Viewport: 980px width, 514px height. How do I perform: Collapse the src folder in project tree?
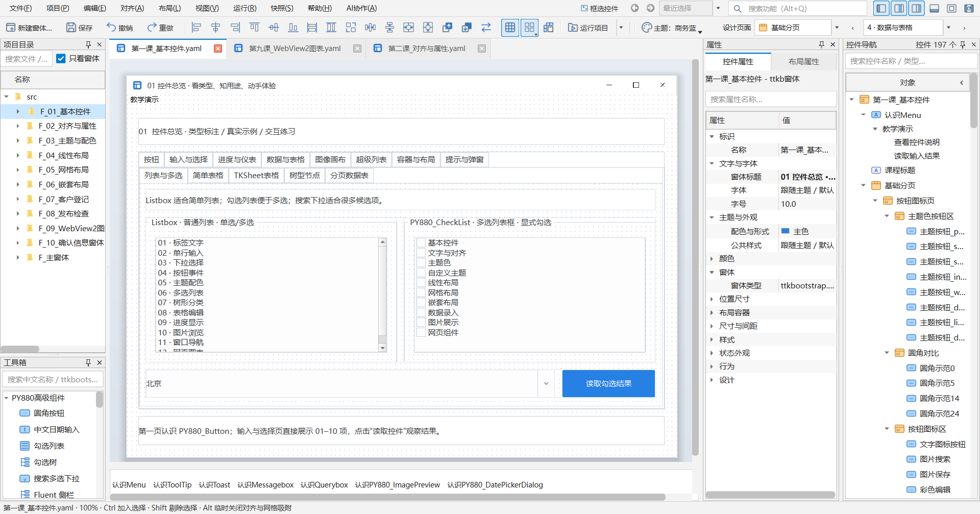[x=6, y=96]
